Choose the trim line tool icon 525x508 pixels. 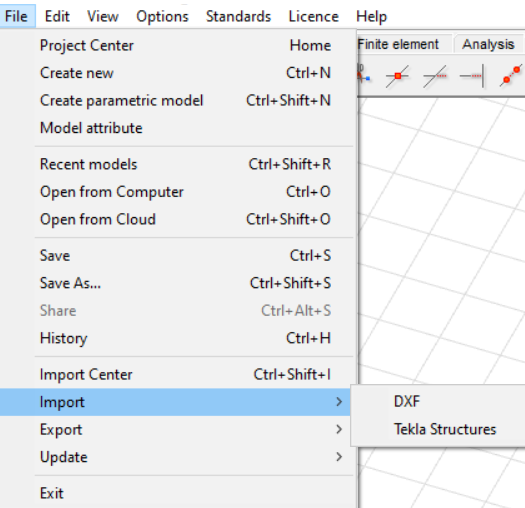(x=435, y=76)
